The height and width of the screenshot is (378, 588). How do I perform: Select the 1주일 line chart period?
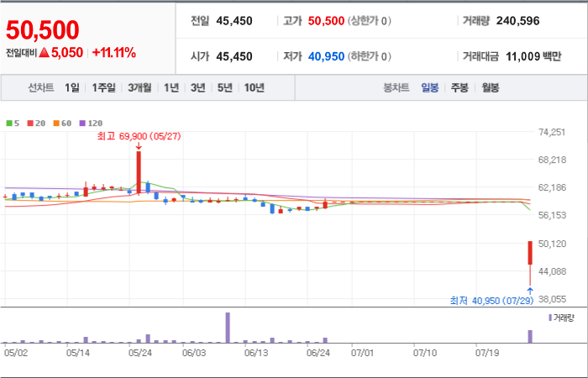pyautogui.click(x=104, y=87)
